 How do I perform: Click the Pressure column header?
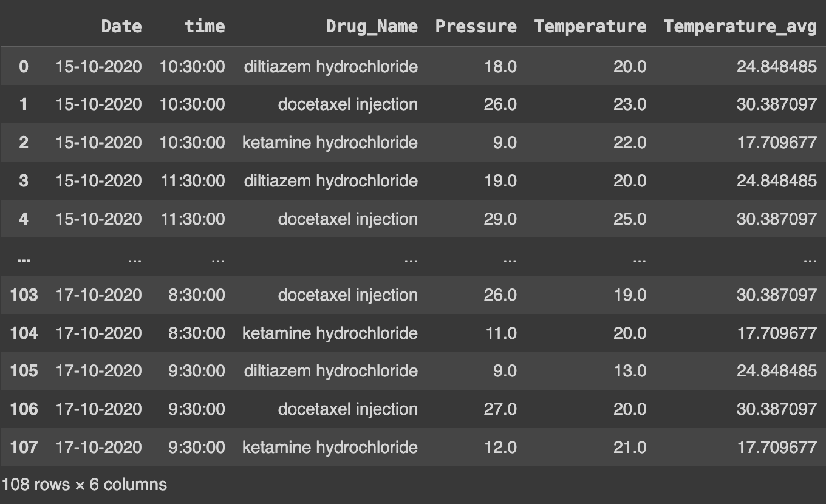point(476,26)
